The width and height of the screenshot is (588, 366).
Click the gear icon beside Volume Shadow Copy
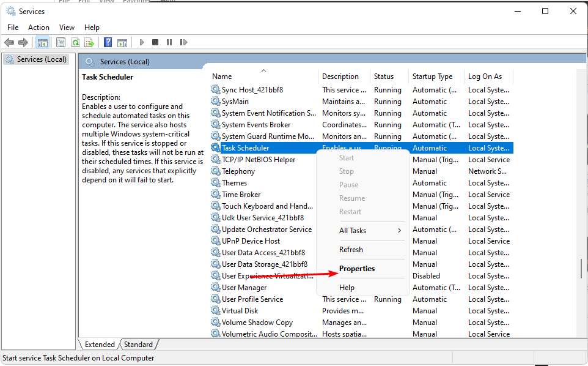point(215,323)
